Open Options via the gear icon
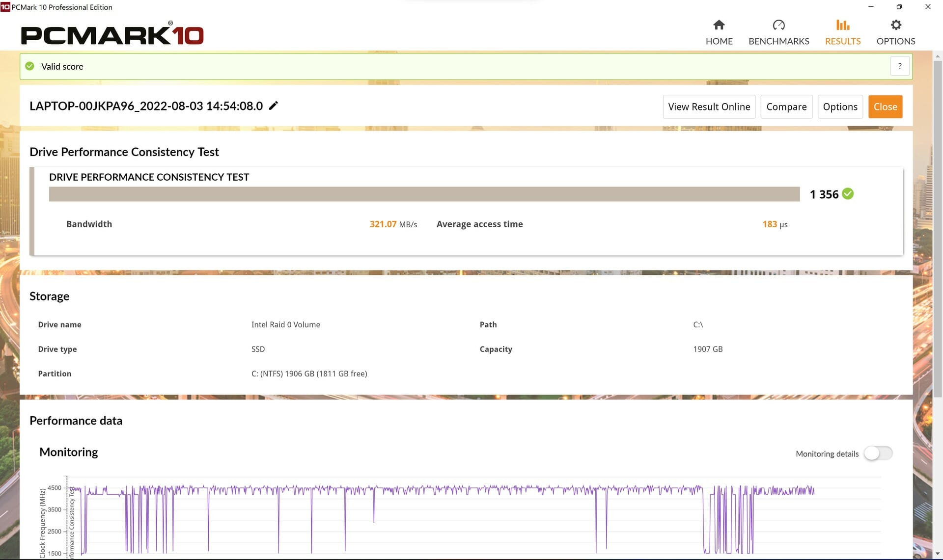Screen dimensions: 943x560 click(x=896, y=25)
